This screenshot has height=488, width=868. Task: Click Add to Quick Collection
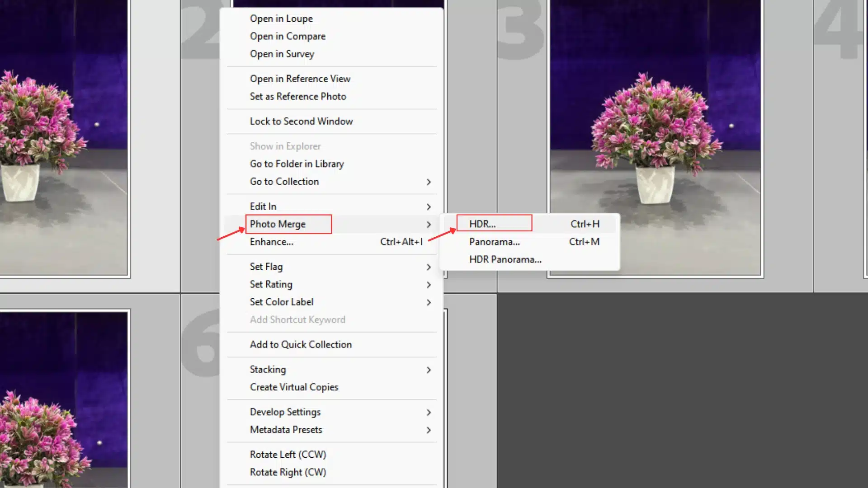click(x=301, y=344)
